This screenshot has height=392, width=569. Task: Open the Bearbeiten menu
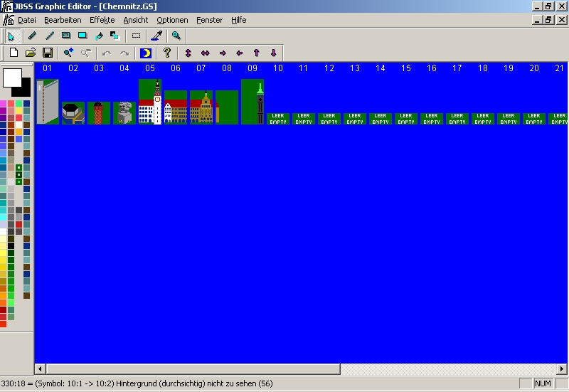click(63, 20)
